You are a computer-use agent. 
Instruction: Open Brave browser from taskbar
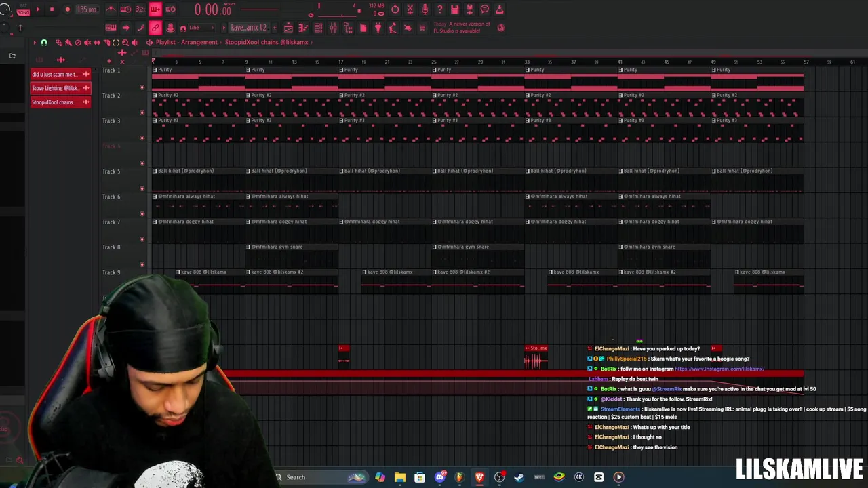point(479,477)
